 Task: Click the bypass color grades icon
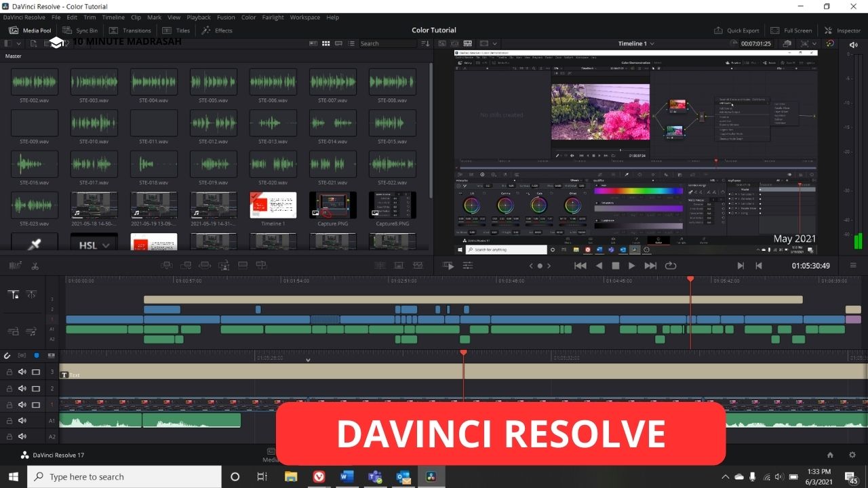(x=830, y=43)
